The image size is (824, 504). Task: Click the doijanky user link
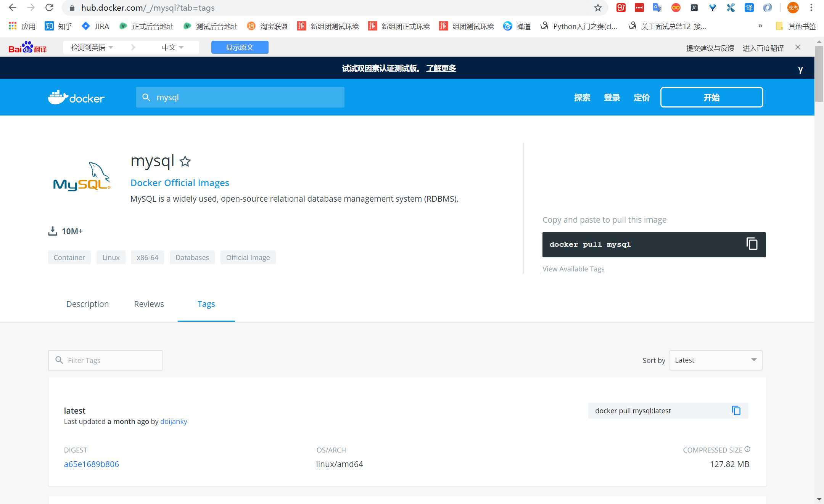[174, 421]
